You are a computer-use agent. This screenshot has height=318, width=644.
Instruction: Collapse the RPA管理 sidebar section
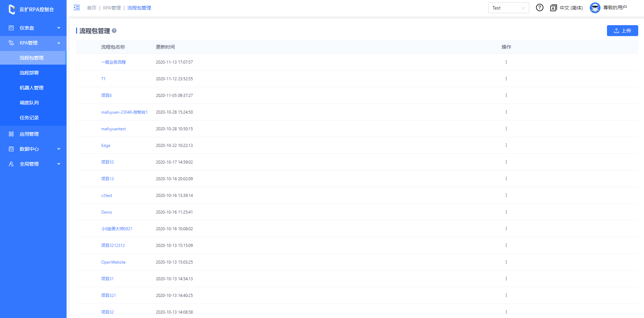pyautogui.click(x=33, y=43)
